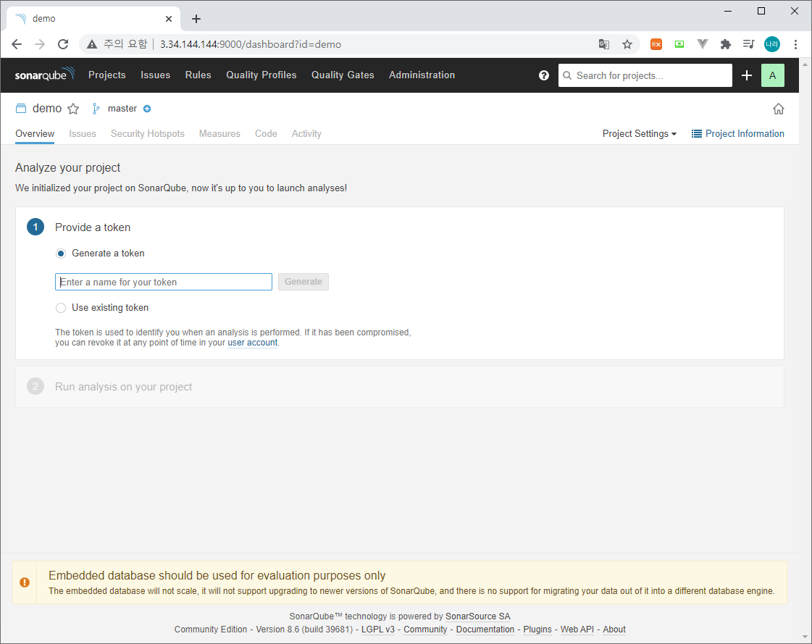Open Projects in top navigation
This screenshot has height=644, width=812.
click(x=107, y=75)
